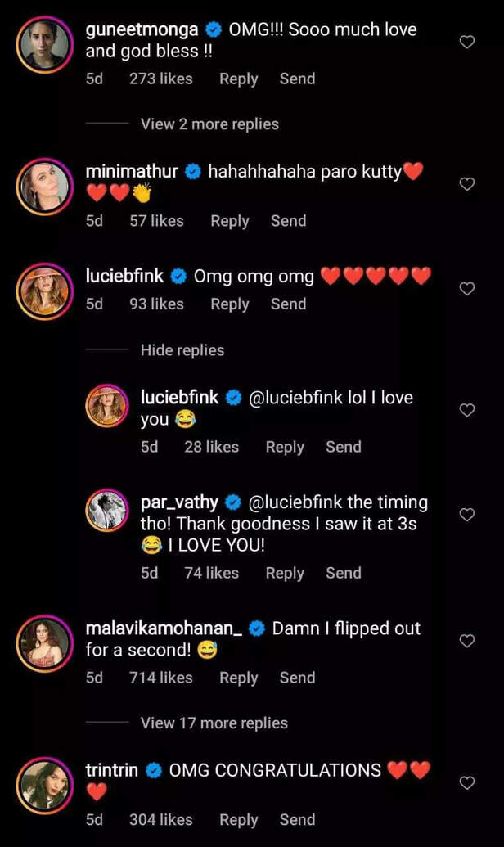Open minimathur's profile avatar

coord(42,184)
